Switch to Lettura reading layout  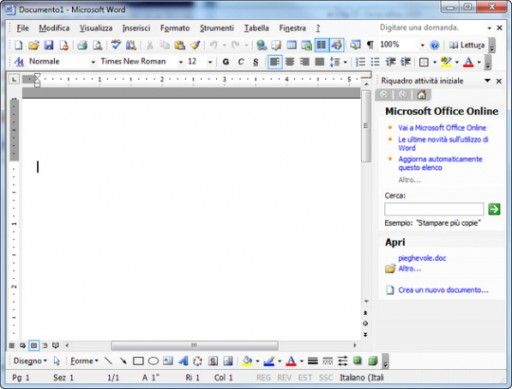tap(467, 45)
